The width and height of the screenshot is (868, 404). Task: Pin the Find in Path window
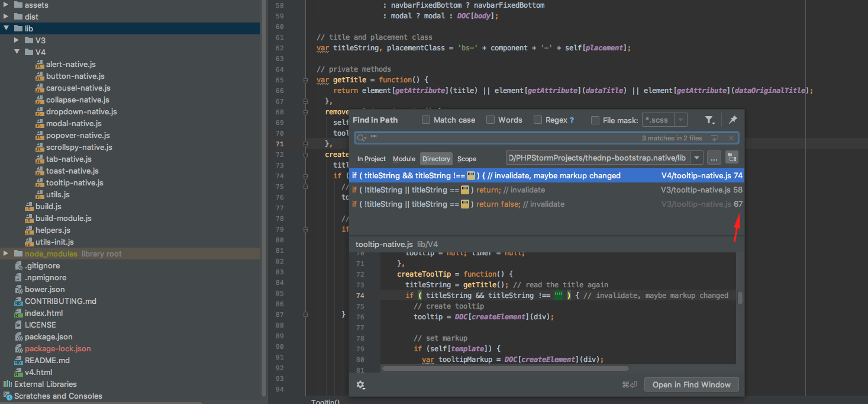point(733,120)
